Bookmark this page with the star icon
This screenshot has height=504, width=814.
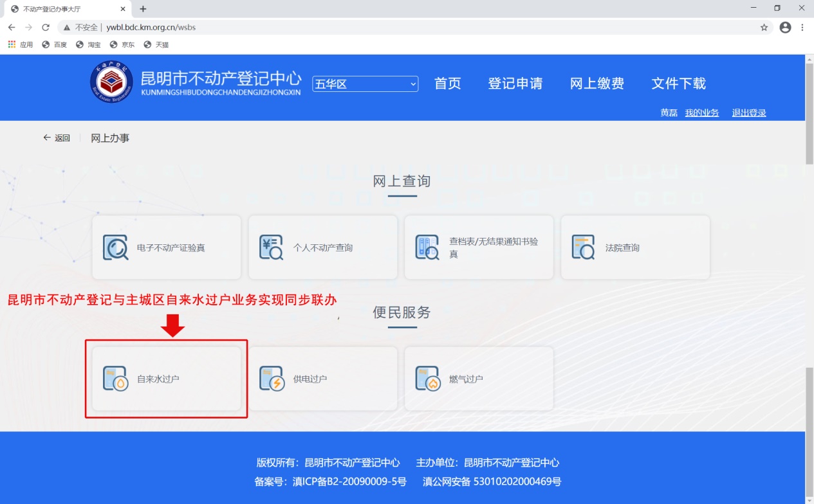(x=764, y=28)
